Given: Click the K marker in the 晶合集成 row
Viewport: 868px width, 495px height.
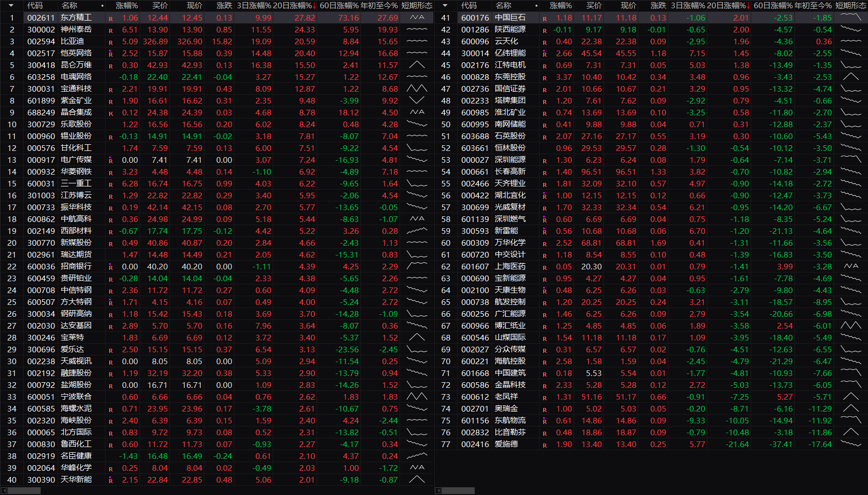Looking at the screenshot, I should pyautogui.click(x=111, y=113).
